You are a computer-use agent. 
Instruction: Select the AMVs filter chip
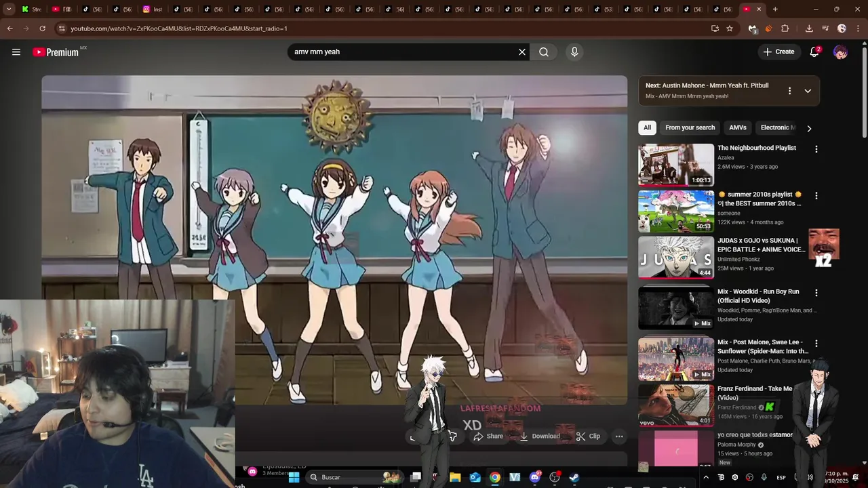pyautogui.click(x=737, y=127)
